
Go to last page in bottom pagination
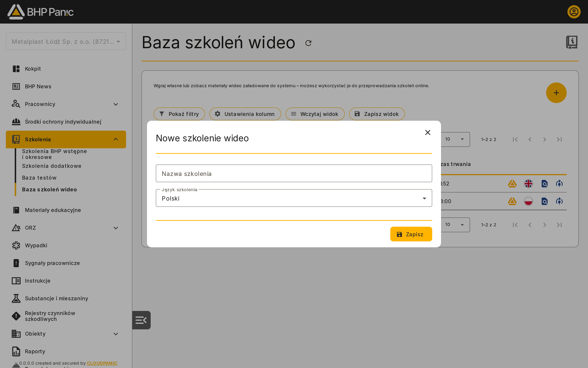point(559,225)
